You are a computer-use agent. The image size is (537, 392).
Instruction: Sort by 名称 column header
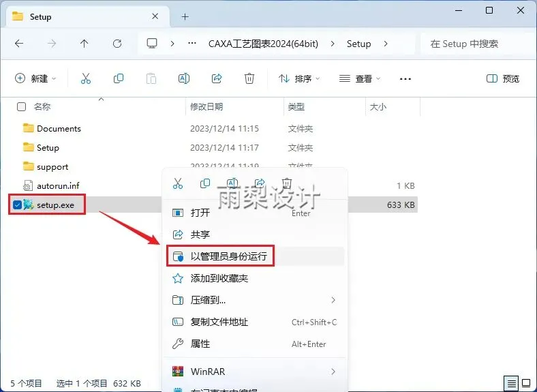pos(42,106)
